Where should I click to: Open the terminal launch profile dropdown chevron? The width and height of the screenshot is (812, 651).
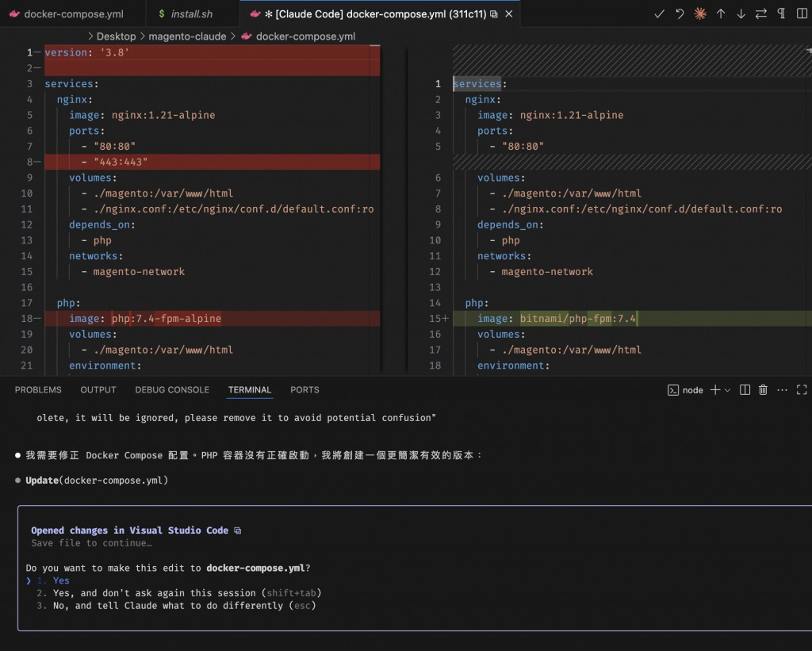point(728,390)
